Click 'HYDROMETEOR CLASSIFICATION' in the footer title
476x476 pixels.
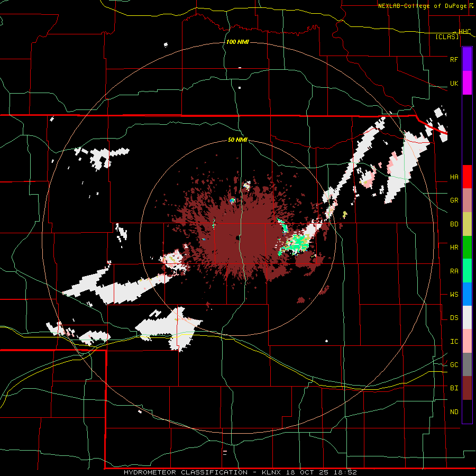pyautogui.click(x=186, y=472)
